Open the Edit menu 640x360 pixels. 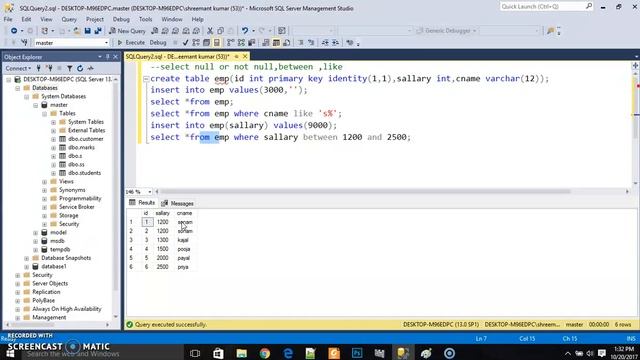pos(27,19)
